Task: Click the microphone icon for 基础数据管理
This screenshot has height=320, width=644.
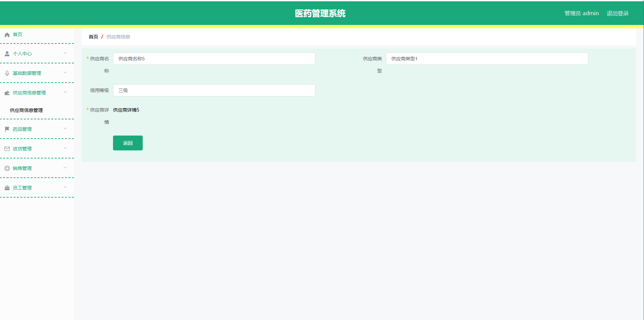Action: click(7, 73)
